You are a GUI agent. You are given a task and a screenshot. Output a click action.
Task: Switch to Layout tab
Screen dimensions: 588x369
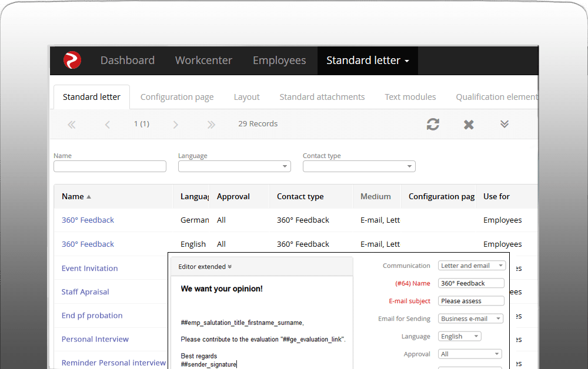246,97
